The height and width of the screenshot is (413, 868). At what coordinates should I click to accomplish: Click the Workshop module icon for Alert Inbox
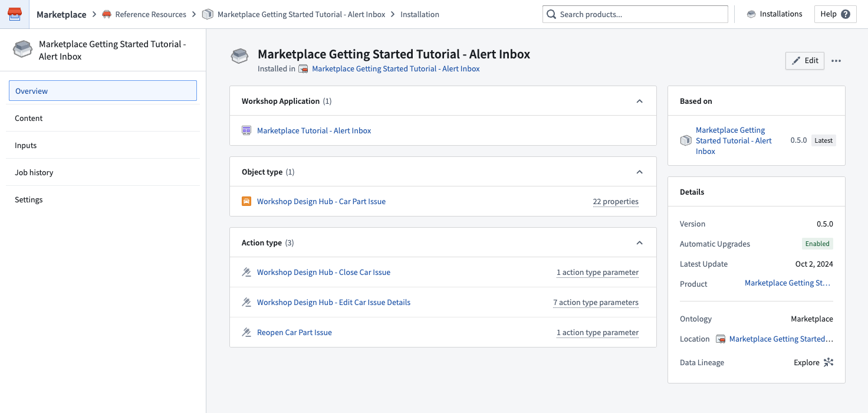pyautogui.click(x=246, y=130)
